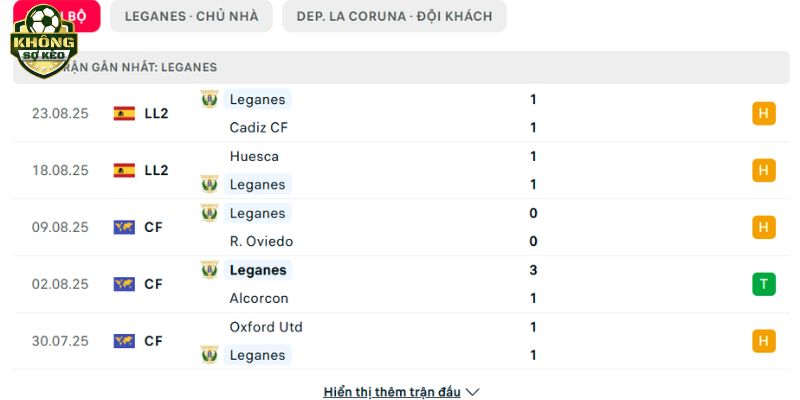800x400 pixels.
Task: Open the Leganes - Chủ nhà tab
Action: 191,16
